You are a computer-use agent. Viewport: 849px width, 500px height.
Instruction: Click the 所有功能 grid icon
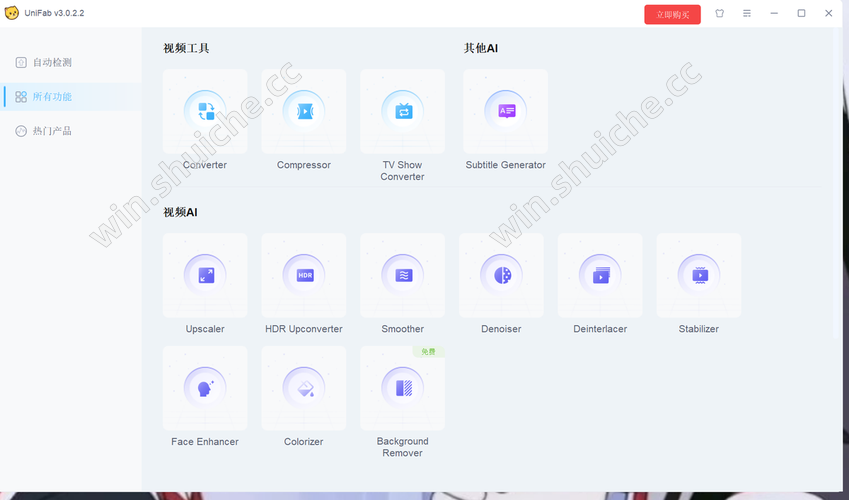21,96
